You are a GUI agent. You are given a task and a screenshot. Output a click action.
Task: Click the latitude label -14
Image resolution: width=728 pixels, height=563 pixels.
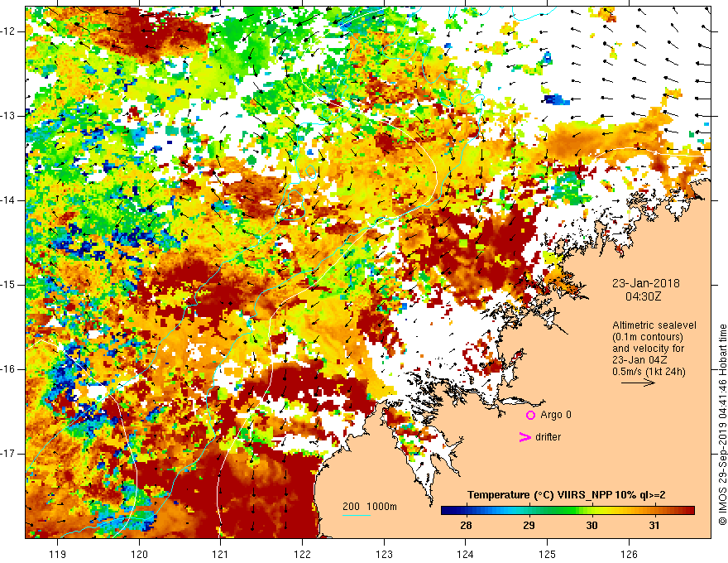[9, 200]
